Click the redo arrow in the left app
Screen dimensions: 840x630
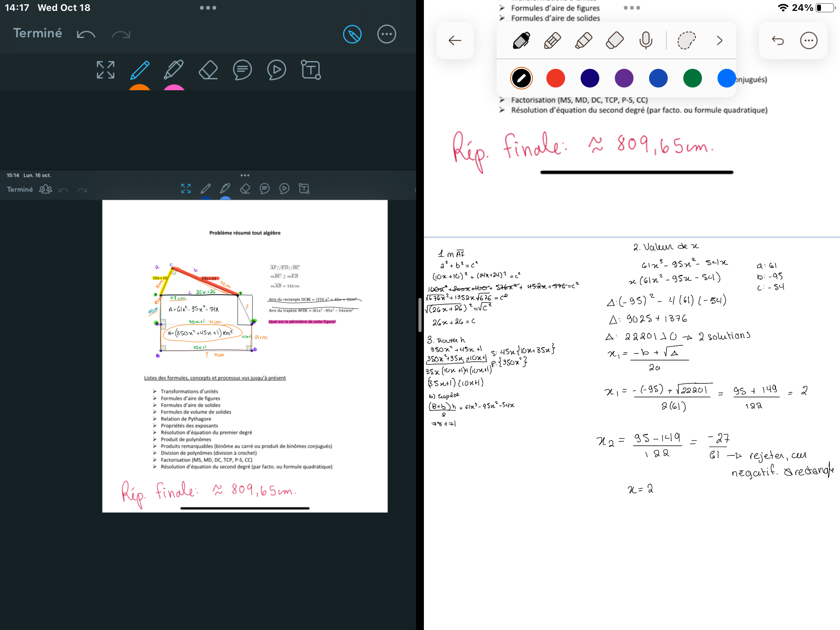click(x=121, y=35)
